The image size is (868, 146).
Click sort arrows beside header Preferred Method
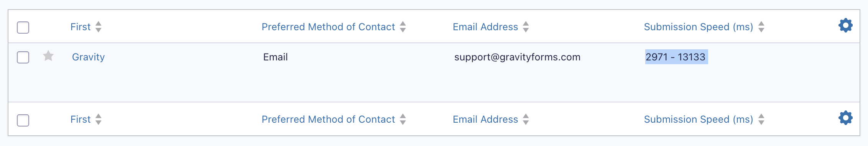click(403, 27)
